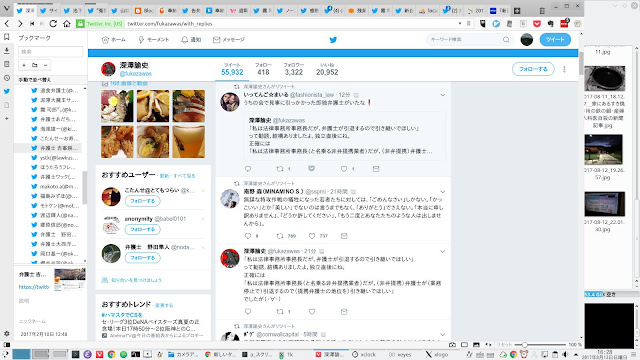Open the Twitter web panel in sidebar
This screenshot has height=360, width=640.
coord(7,91)
